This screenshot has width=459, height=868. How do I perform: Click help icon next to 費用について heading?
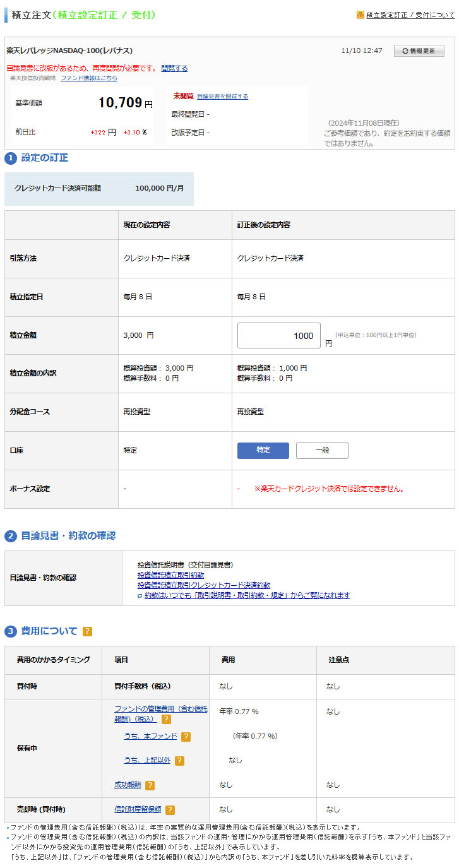(x=87, y=631)
